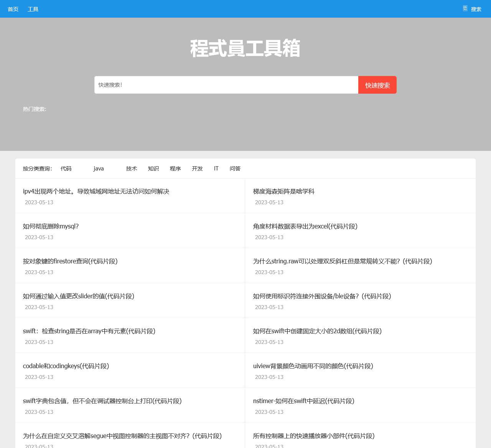491x448 pixels.
Task: Select the 技术 category filter
Action: [132, 169]
